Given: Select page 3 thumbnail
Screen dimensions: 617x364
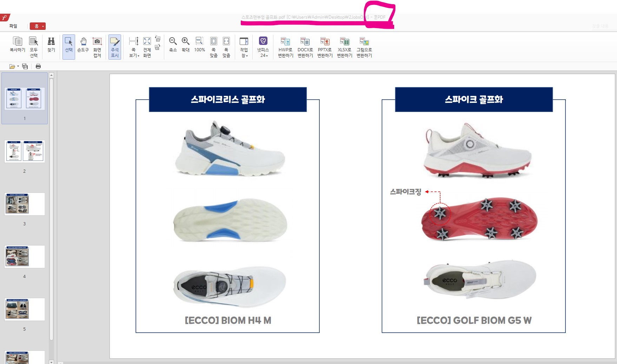Looking at the screenshot, I should 25,204.
